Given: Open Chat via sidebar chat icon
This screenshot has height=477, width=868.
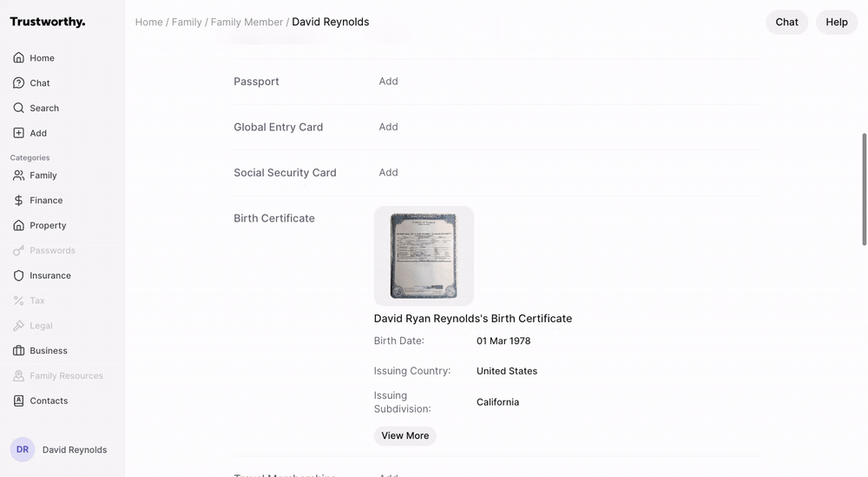Looking at the screenshot, I should [x=18, y=83].
